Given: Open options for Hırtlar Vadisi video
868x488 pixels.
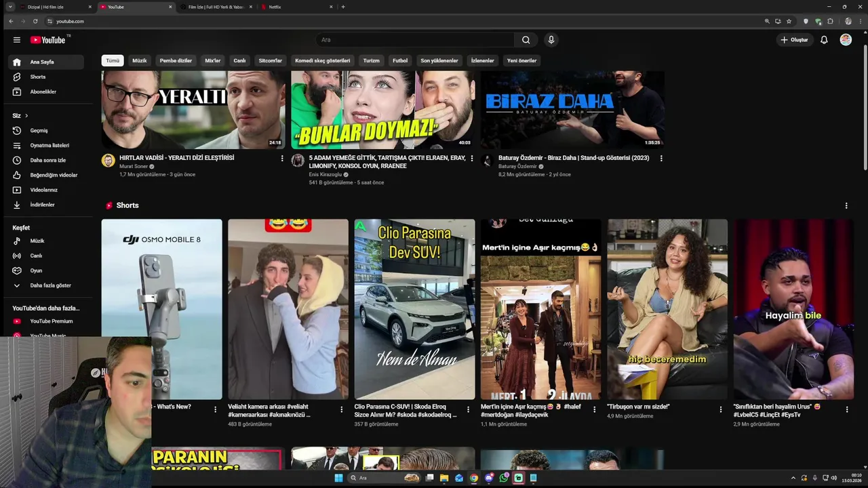Looking at the screenshot, I should 282,158.
